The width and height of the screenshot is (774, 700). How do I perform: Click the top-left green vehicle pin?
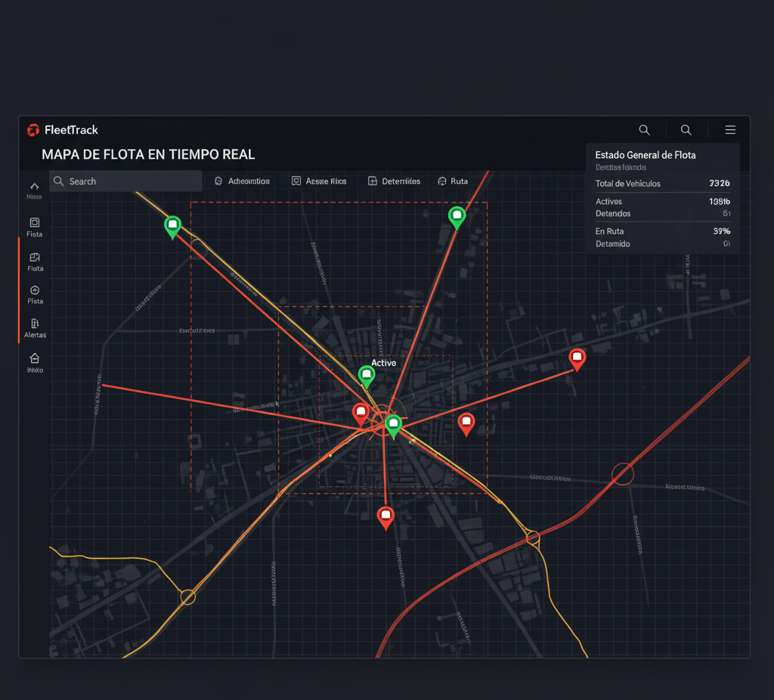173,225
